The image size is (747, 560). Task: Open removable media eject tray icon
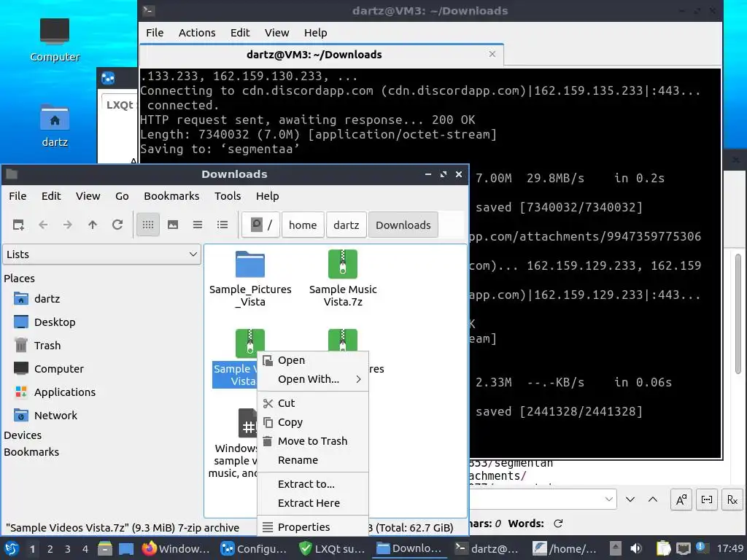(616, 549)
